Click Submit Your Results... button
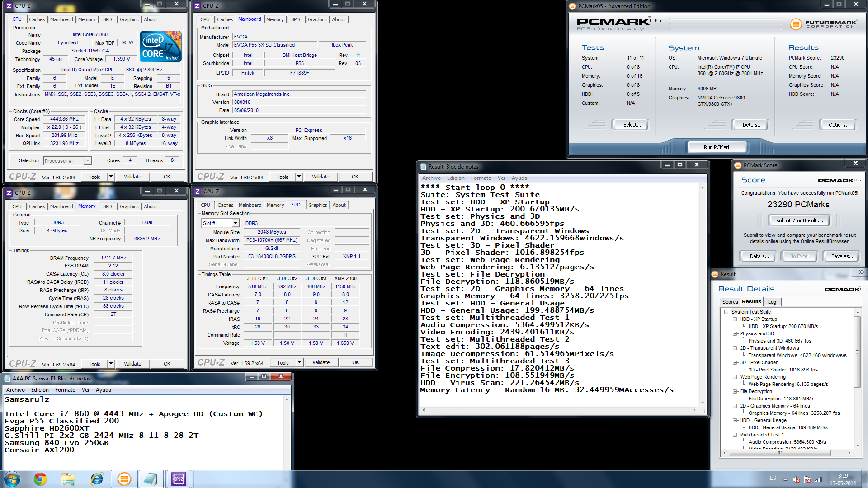This screenshot has height=488, width=868. [x=799, y=221]
